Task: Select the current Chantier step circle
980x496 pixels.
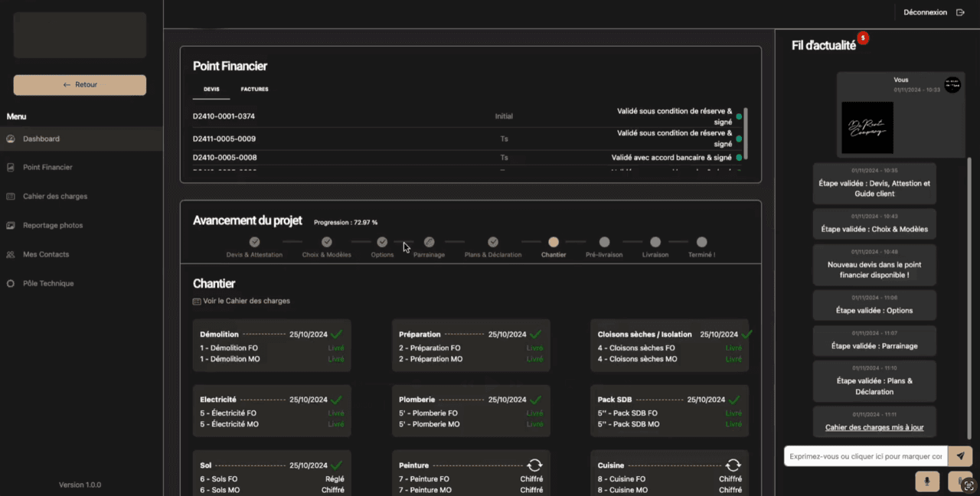Action: 554,242
